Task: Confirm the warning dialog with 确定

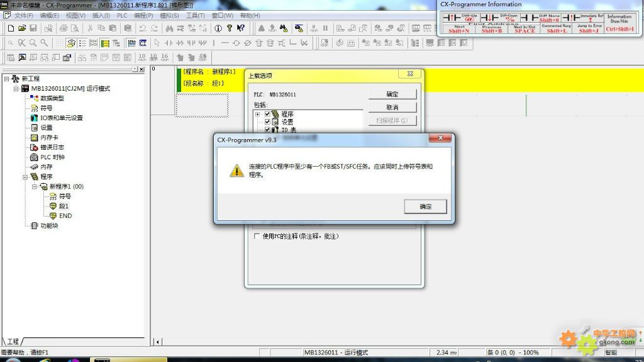Action: click(425, 206)
